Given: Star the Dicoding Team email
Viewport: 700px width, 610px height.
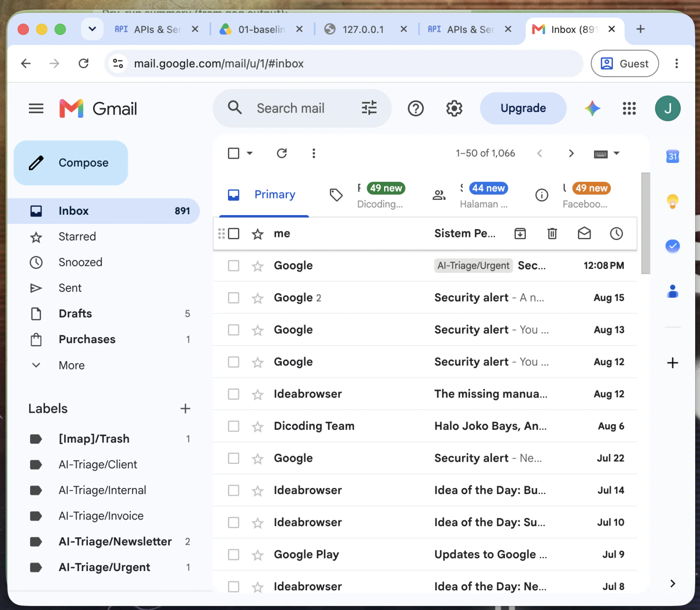Looking at the screenshot, I should point(258,426).
